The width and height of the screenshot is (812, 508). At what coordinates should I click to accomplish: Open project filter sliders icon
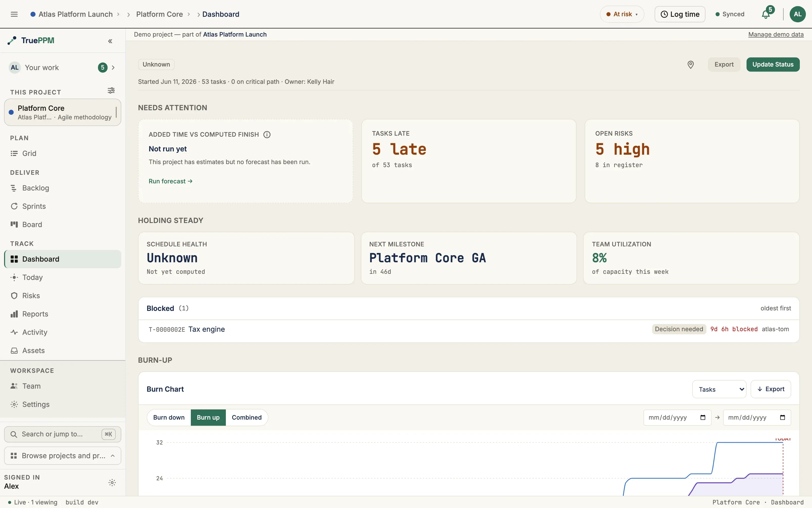111,90
